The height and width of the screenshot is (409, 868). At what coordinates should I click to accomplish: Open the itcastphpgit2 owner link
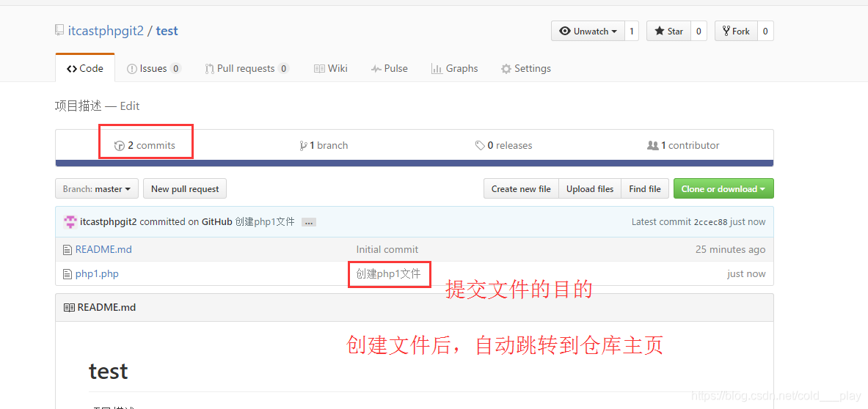point(106,30)
